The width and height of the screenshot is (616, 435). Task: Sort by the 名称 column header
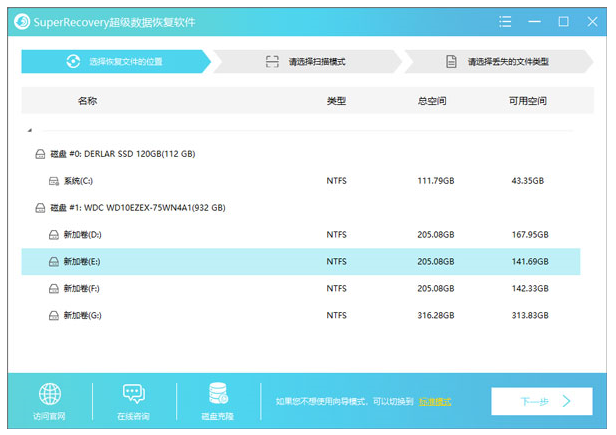tap(87, 101)
